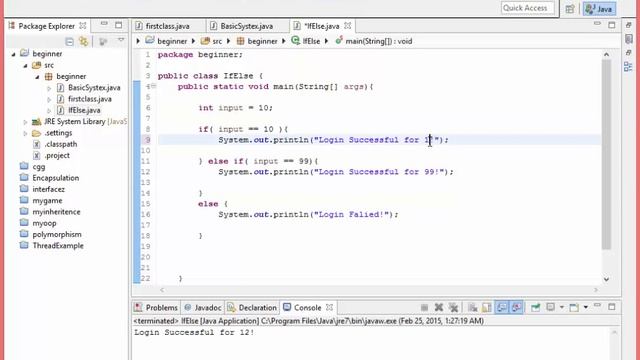The width and height of the screenshot is (640, 360).
Task: Toggle Show Console on standard out change
Action: pyautogui.click(x=502, y=307)
